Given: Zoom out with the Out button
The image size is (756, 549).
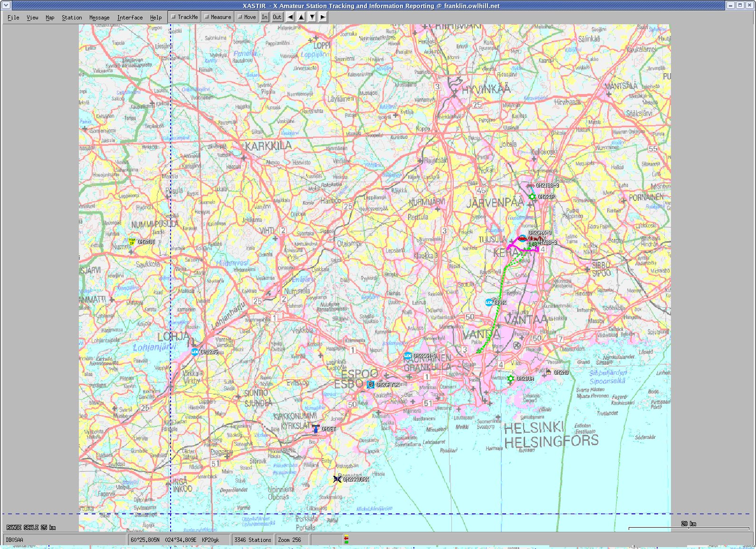Looking at the screenshot, I should [277, 17].
